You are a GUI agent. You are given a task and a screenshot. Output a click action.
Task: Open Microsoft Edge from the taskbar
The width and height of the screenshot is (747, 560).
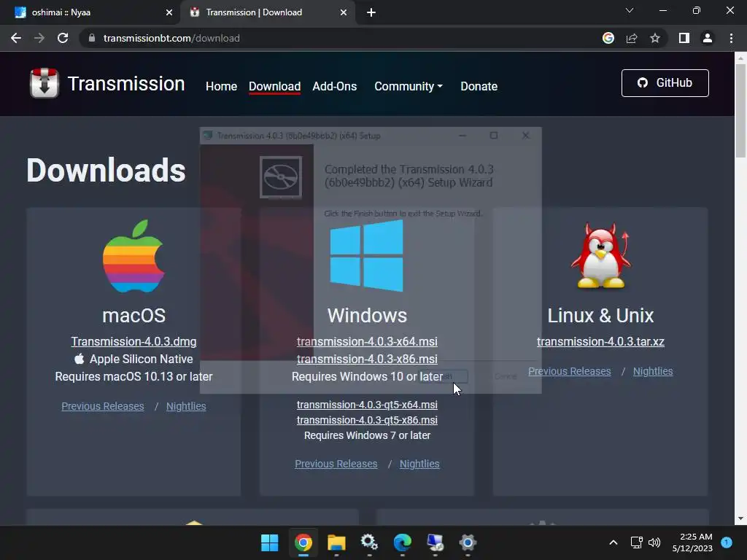[402, 542]
